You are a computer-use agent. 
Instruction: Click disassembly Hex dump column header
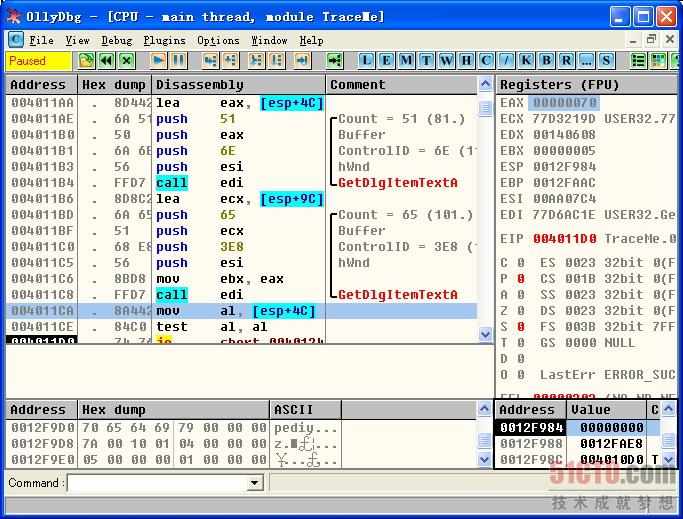[114, 85]
